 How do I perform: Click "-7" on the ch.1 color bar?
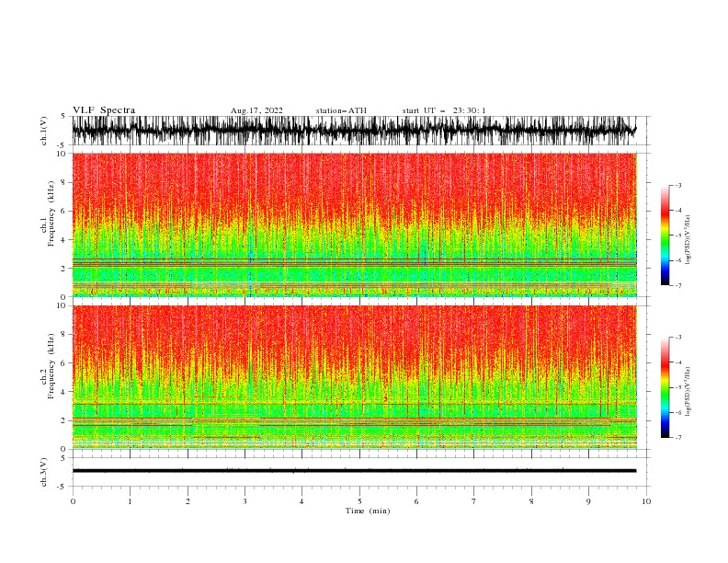[x=677, y=285]
